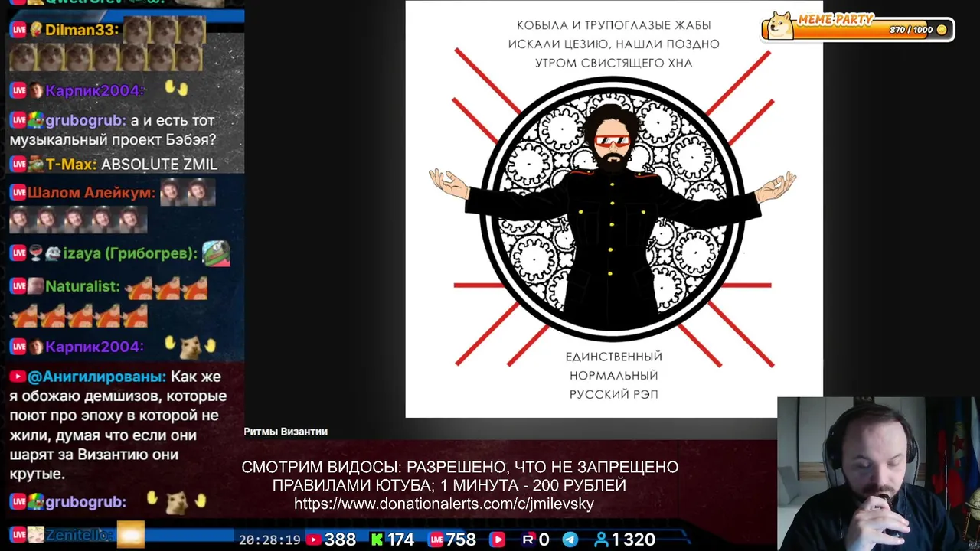The image size is (980, 551).
Task: Click the 174 Kick viewer count
Action: pyautogui.click(x=400, y=540)
